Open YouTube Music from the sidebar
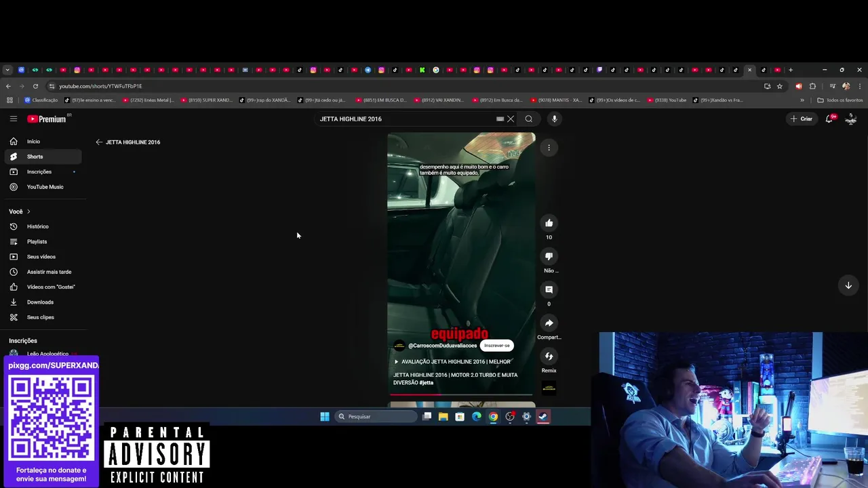 [x=43, y=187]
